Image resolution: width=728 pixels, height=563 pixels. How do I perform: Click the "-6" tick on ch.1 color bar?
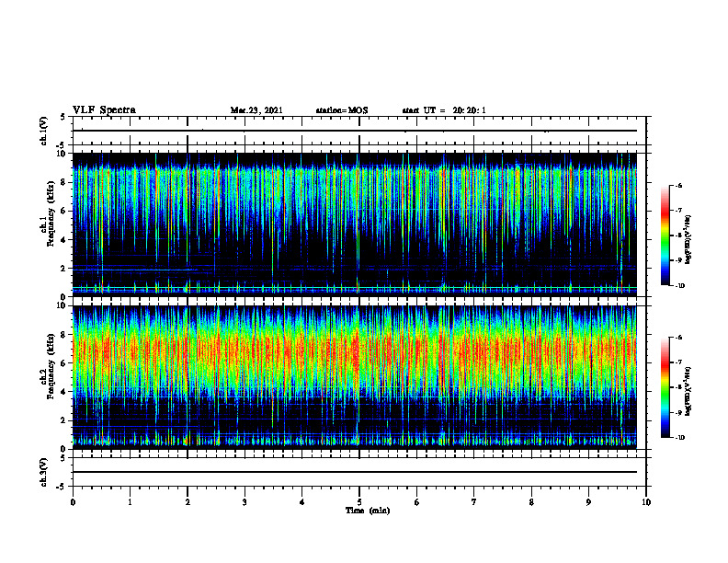(x=678, y=186)
